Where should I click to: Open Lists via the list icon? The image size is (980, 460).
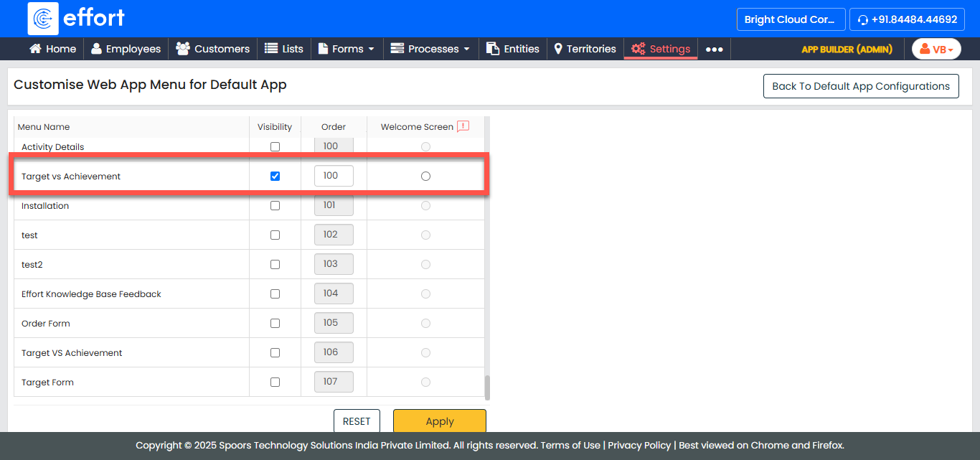[x=271, y=49]
